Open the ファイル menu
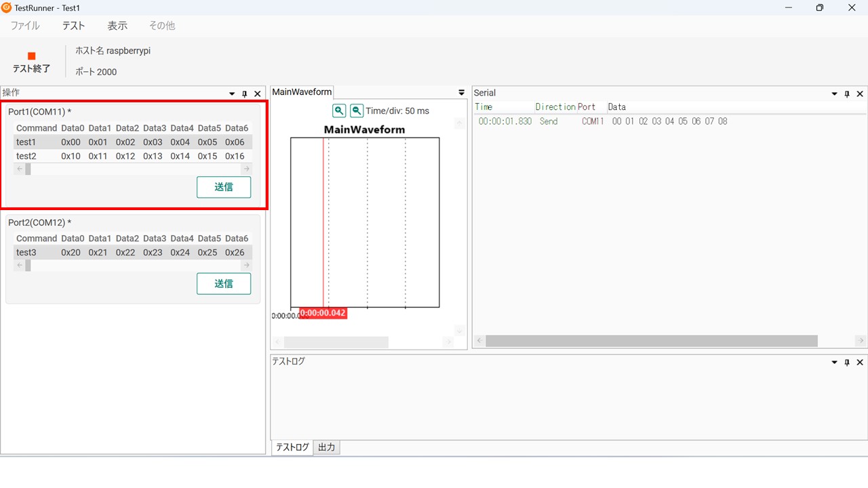868x488 pixels. coord(25,26)
